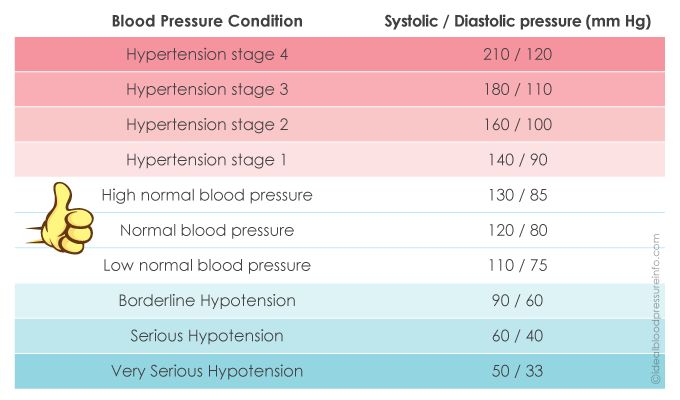This screenshot has width=680, height=400.
Task: Select the Hypertension stage 2 row label
Action: (207, 124)
